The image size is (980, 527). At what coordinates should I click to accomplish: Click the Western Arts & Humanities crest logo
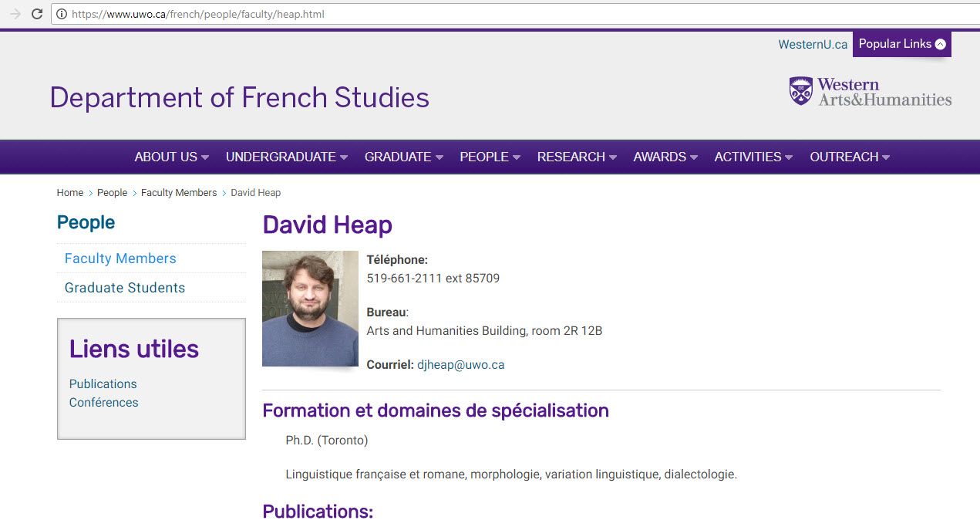tap(799, 91)
